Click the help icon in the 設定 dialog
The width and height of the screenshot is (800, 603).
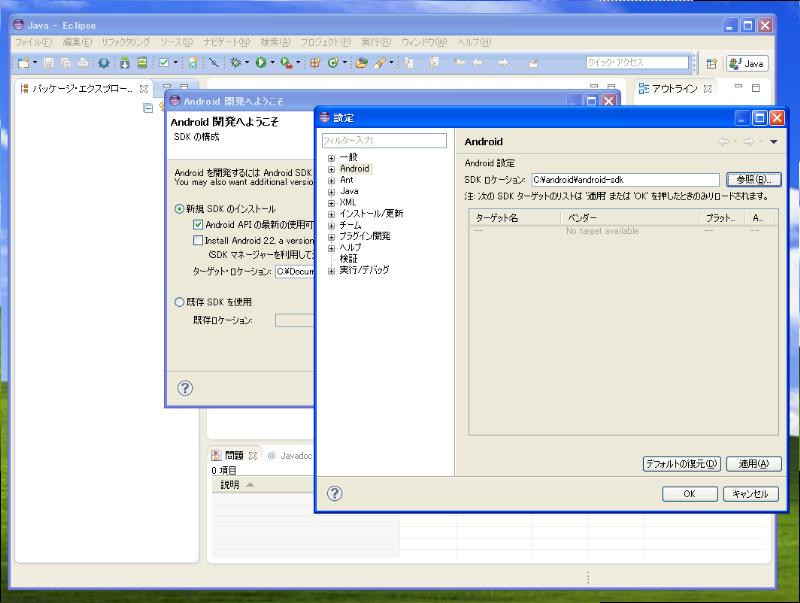click(x=335, y=493)
